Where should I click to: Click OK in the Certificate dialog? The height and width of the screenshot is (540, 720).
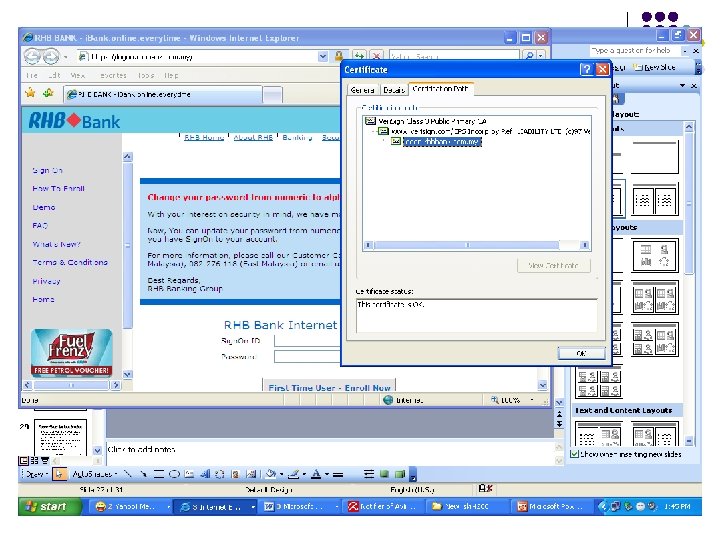coord(581,353)
